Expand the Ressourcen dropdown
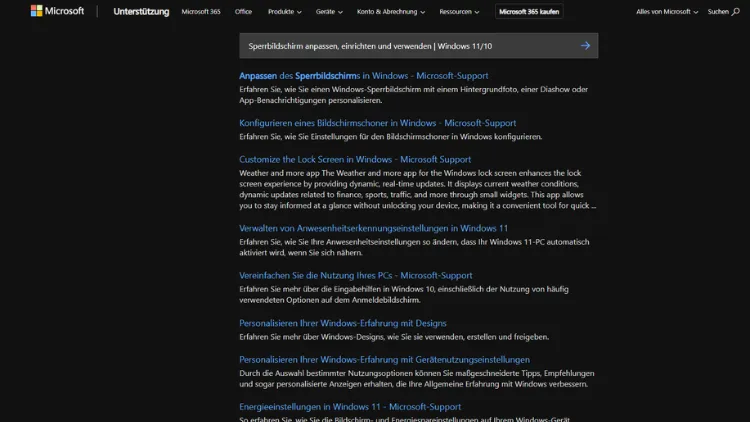The width and height of the screenshot is (750, 422). tap(459, 11)
